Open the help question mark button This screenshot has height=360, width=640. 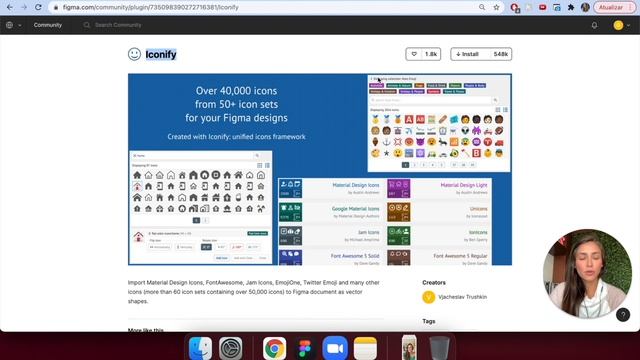coord(623,315)
